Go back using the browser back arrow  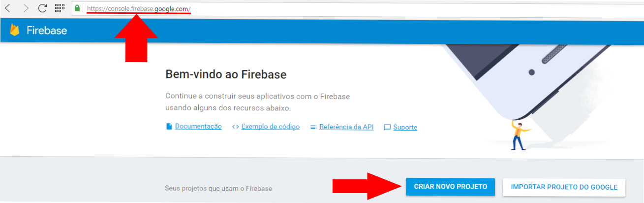click(x=7, y=8)
